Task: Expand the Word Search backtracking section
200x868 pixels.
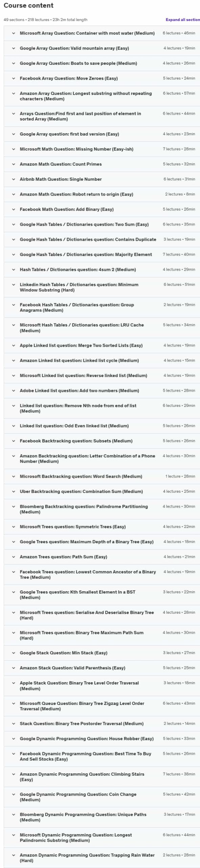Action: tap(102, 476)
